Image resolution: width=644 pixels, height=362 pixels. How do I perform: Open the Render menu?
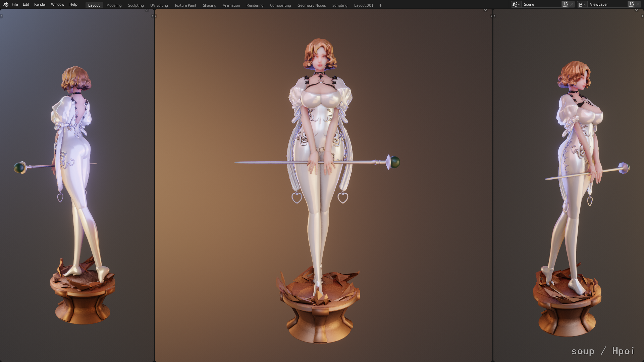[x=40, y=4]
